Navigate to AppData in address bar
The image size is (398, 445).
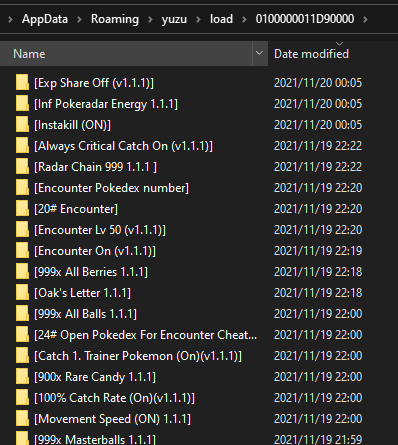[45, 19]
